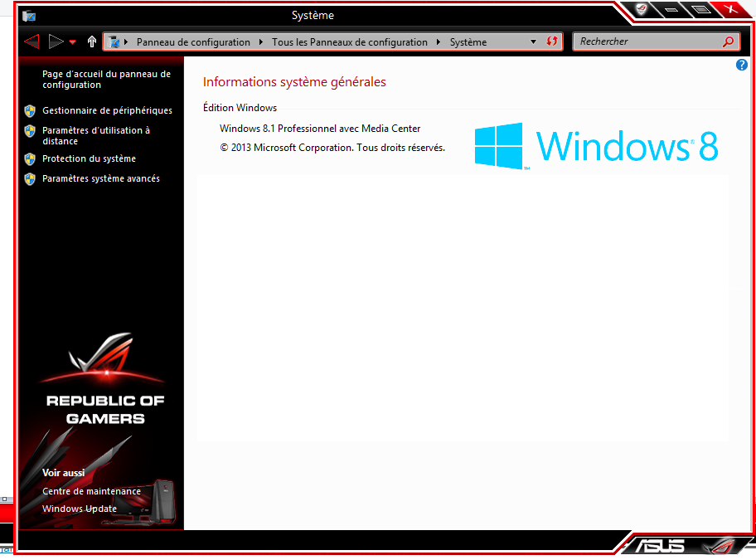Open Tous les Panneaux de configuration breadcrumb

(x=350, y=42)
